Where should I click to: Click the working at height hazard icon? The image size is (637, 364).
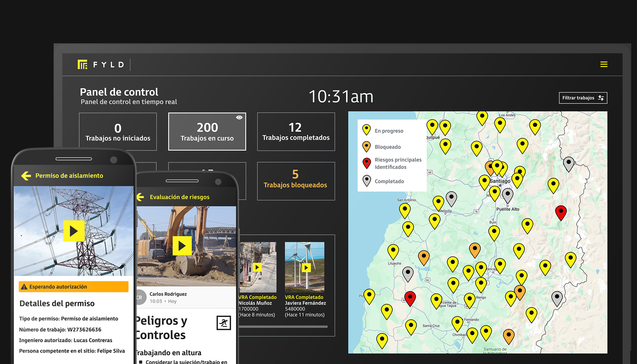[223, 323]
